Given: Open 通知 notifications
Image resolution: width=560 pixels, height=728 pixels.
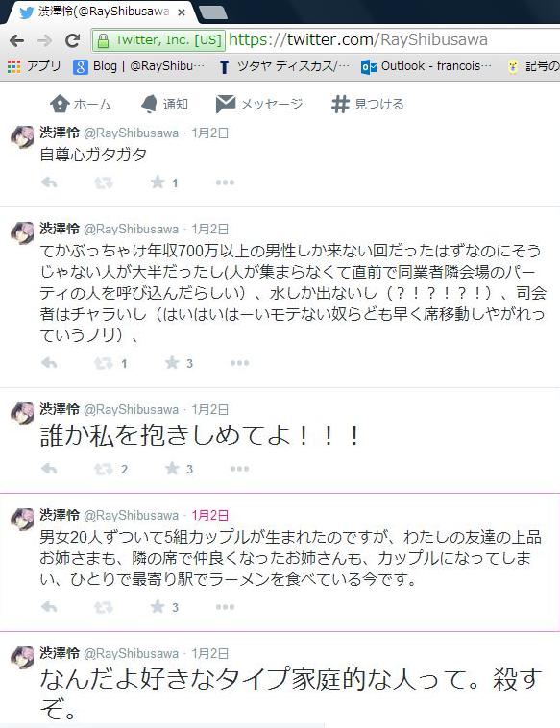Looking at the screenshot, I should [x=165, y=104].
